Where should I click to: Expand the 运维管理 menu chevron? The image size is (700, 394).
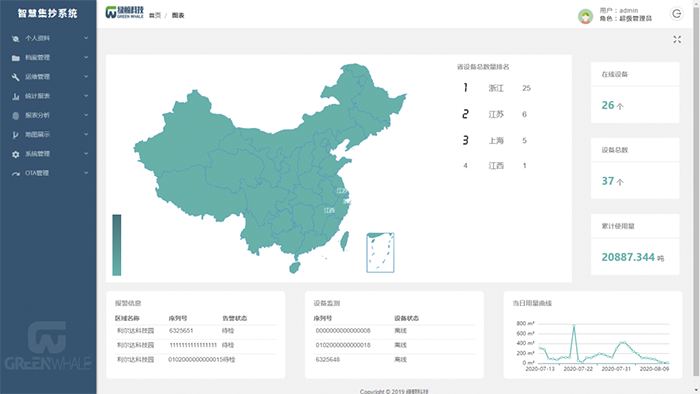coord(86,77)
